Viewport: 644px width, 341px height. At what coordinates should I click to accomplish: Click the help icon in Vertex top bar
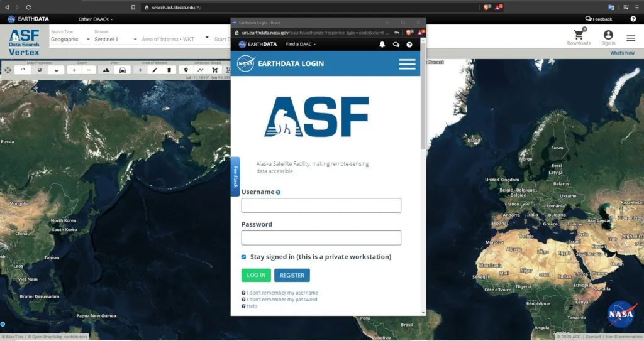tap(633, 19)
